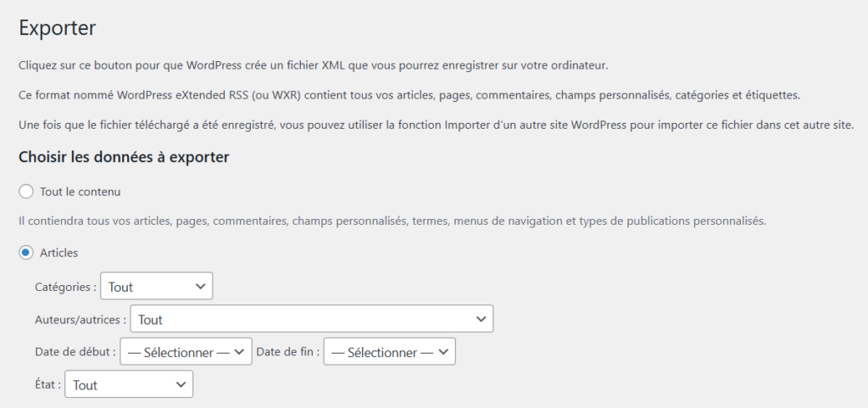Select the 'Tout le contenu' radio button
868x408 pixels.
[x=26, y=192]
